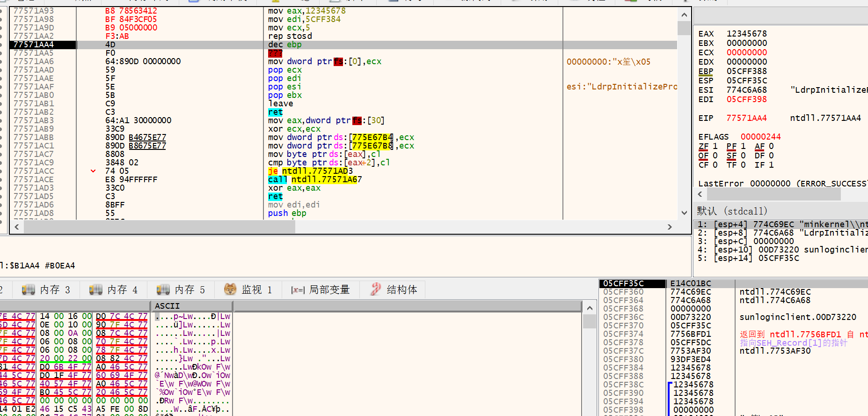The image size is (868, 416).
Task: Select the red jump arrow beside 77571ACC
Action: (93, 171)
